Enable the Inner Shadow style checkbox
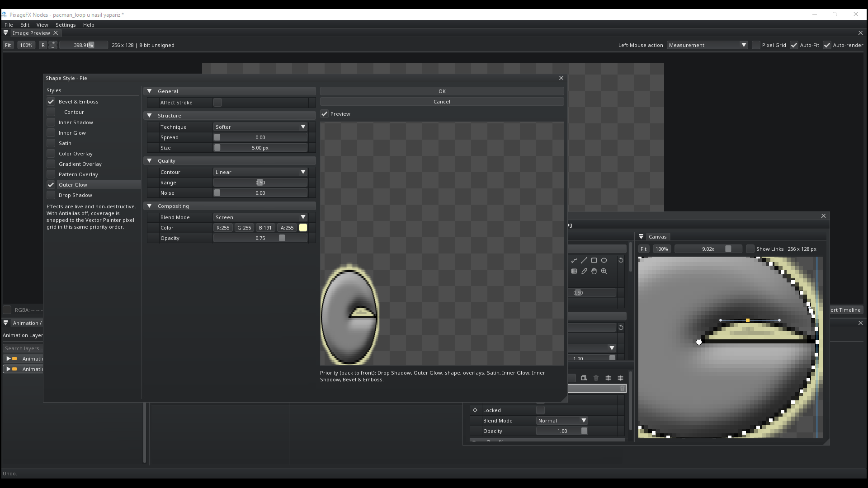The image size is (868, 488). coord(51,122)
